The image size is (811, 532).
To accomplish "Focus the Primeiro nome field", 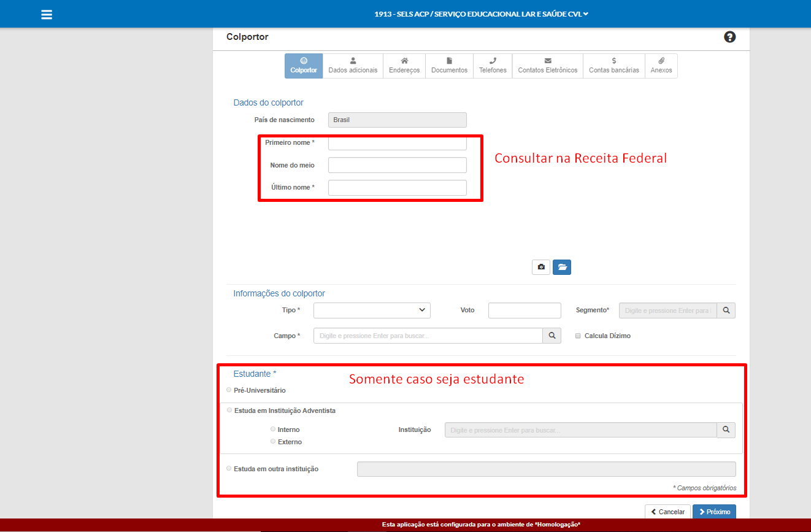I will click(398, 143).
